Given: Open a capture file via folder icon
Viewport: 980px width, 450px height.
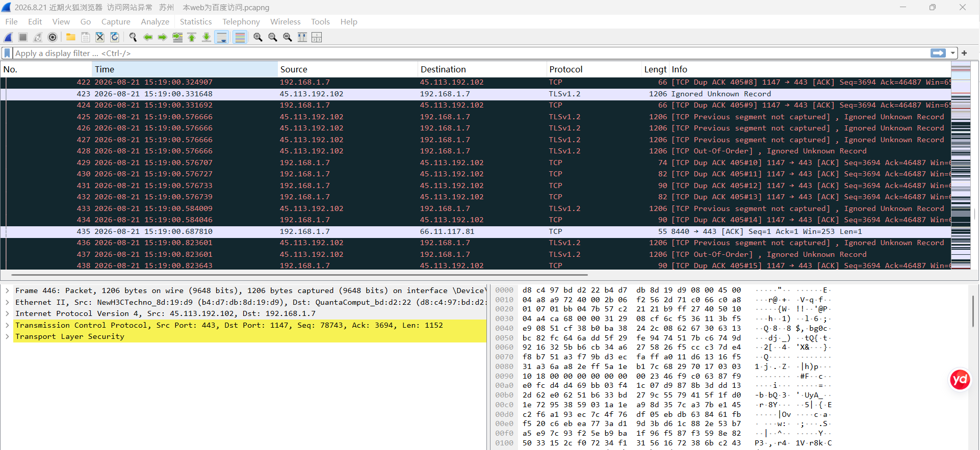Looking at the screenshot, I should click(x=70, y=37).
